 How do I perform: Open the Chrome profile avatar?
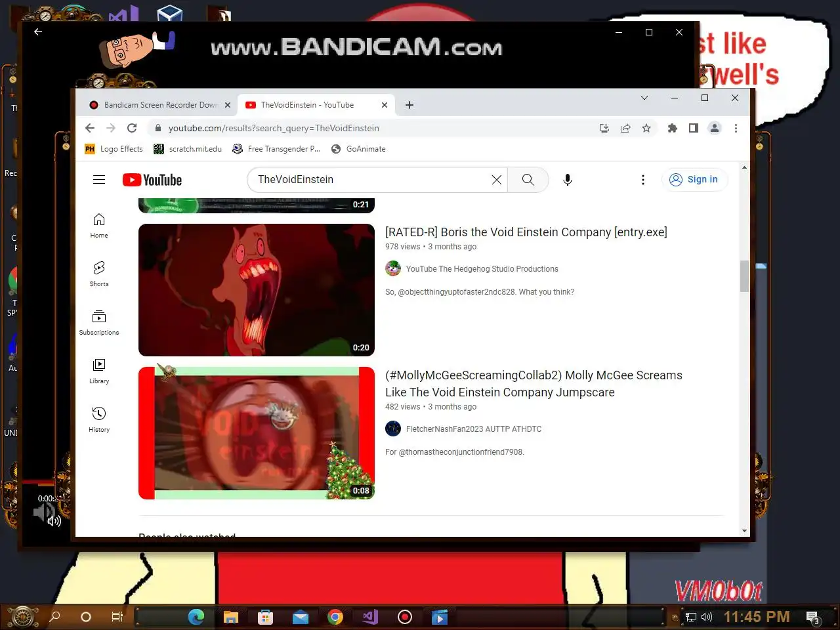coord(715,128)
